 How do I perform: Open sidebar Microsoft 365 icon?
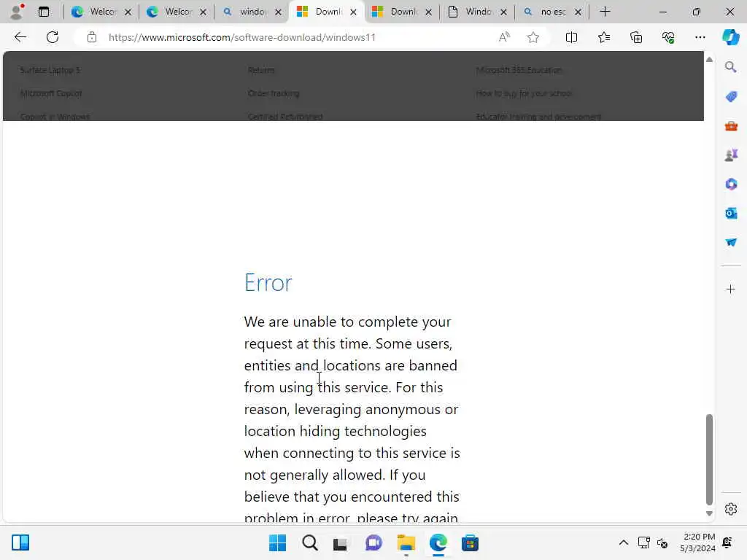pos(731,184)
